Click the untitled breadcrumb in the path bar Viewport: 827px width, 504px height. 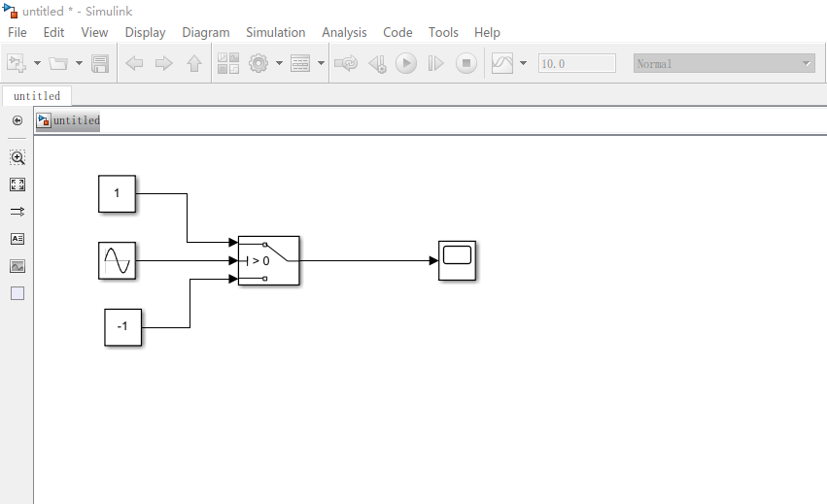[x=77, y=120]
